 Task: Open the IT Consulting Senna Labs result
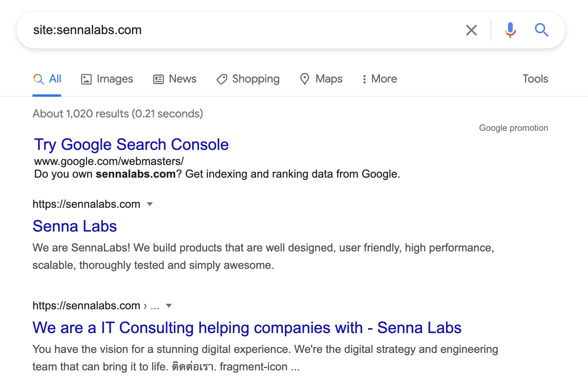click(x=246, y=328)
